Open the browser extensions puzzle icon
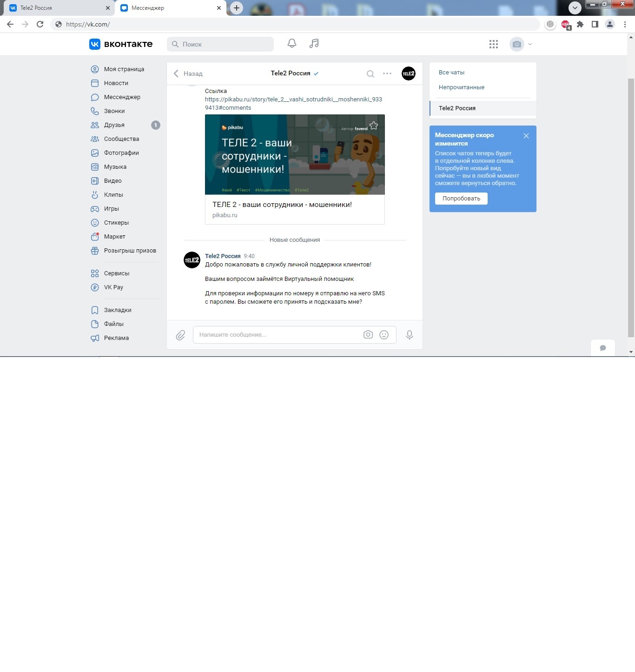The image size is (635, 672). point(580,24)
